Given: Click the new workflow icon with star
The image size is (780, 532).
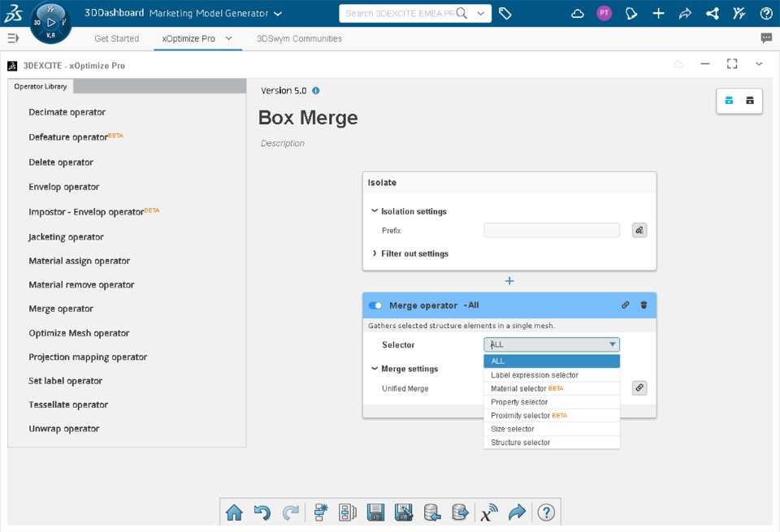Looking at the screenshot, I should tap(321, 513).
